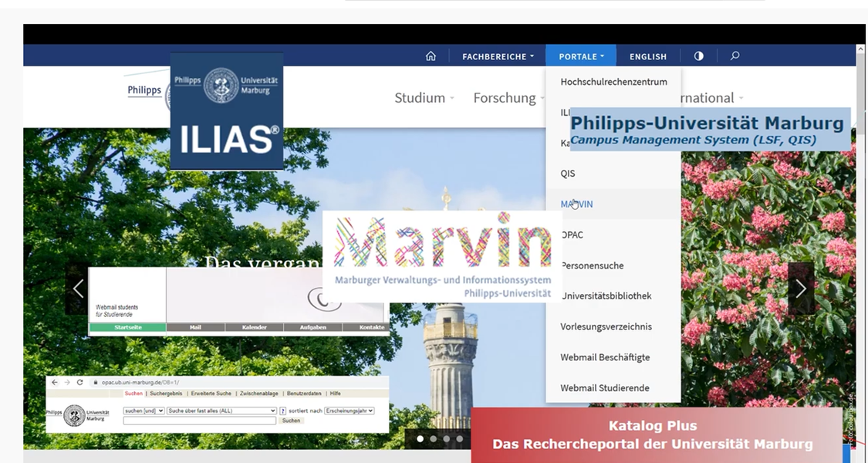Open 'Suche über fast alles (ALL)' dropdown
This screenshot has height=463, width=868.
(x=221, y=411)
